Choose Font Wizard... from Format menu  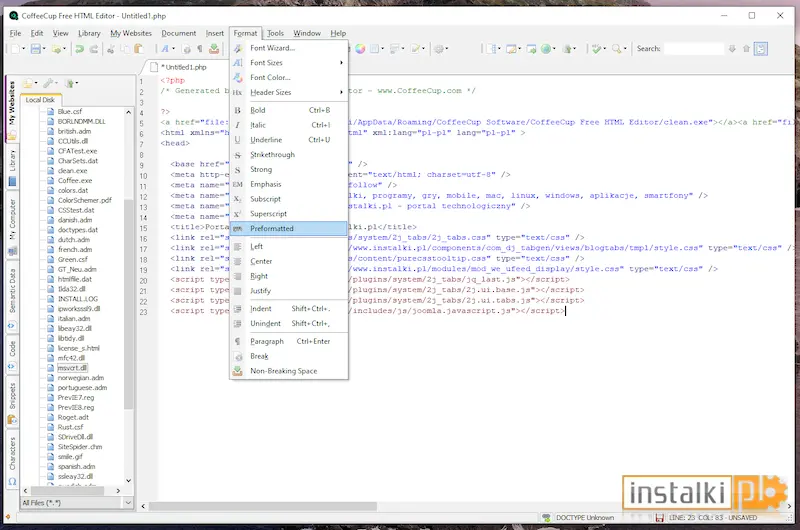click(289, 48)
